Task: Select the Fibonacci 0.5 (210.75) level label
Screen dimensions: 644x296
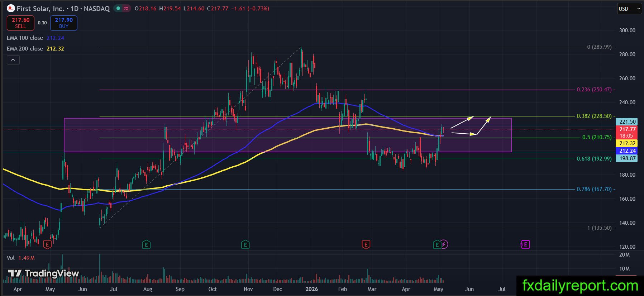Action: pyautogui.click(x=597, y=137)
